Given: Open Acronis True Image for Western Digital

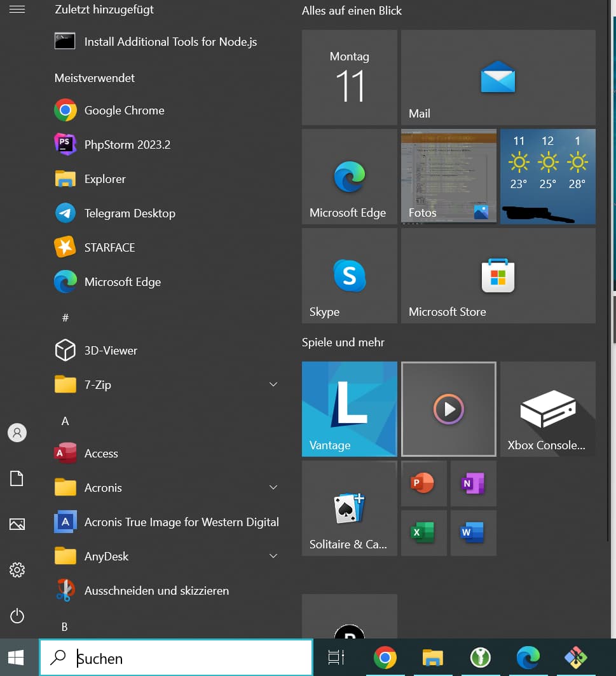Looking at the screenshot, I should tap(166, 522).
